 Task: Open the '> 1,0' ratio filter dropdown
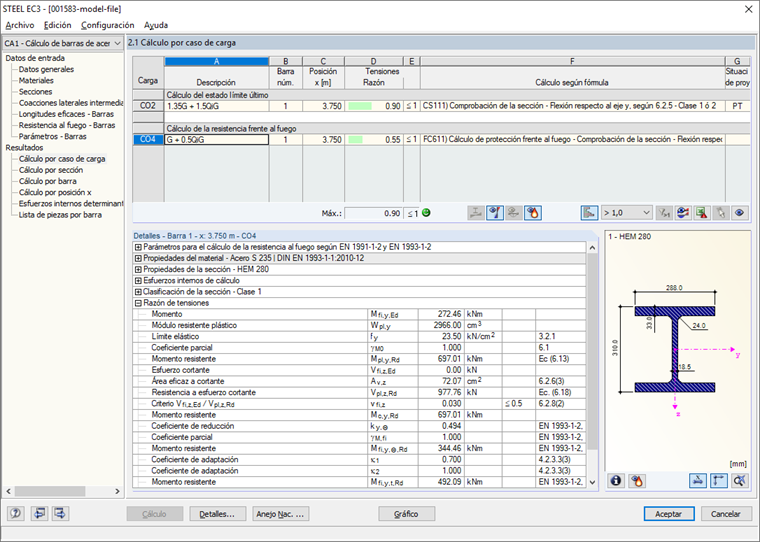[626, 213]
